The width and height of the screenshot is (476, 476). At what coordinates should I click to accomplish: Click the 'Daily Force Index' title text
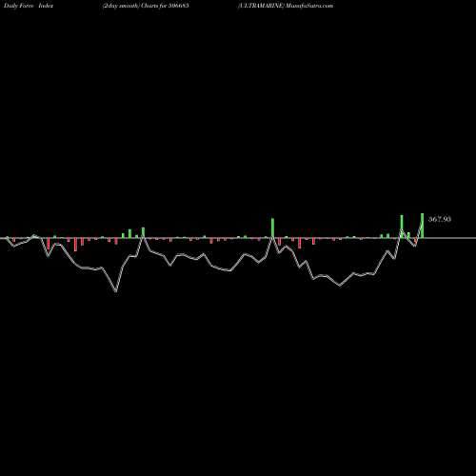[29, 6]
